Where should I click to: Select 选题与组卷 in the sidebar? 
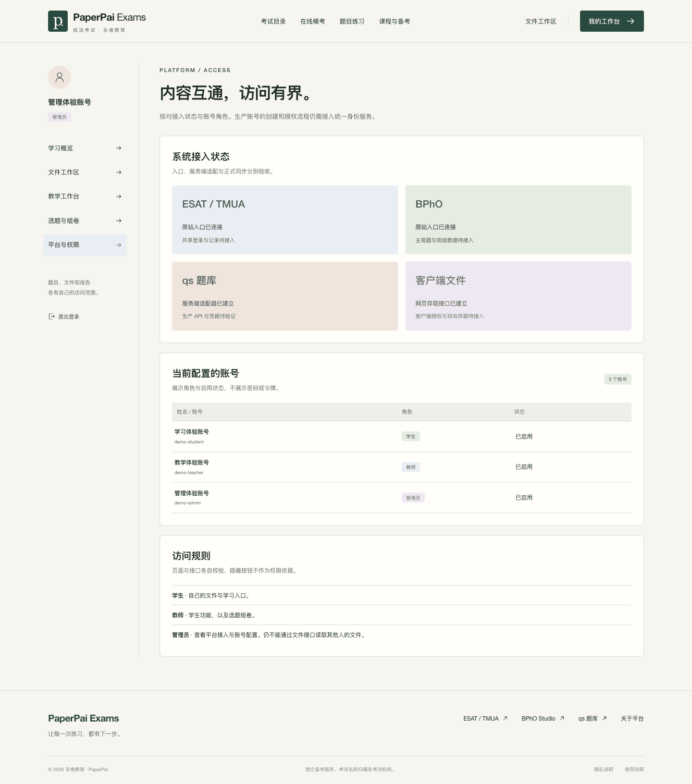[85, 220]
